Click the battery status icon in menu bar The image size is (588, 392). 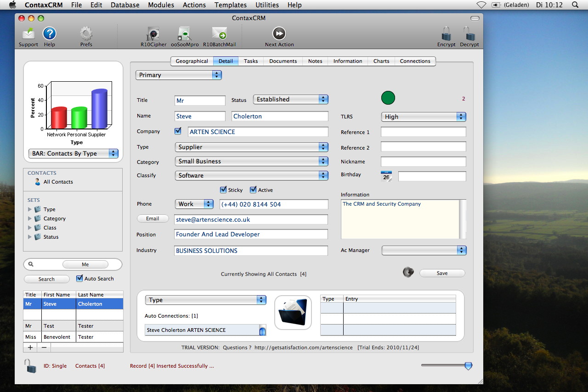tap(495, 5)
